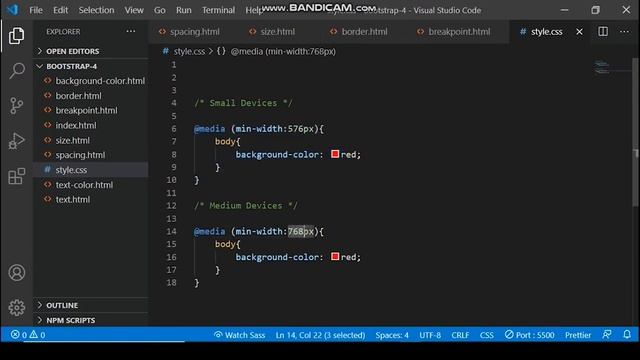The width and height of the screenshot is (640, 360).
Task: Click the warnings count in status bar
Action: (x=37, y=335)
